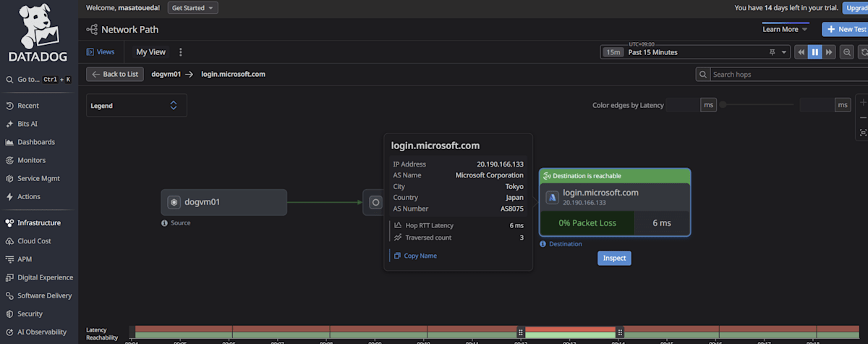
Task: Select the login.microsoft.com destination card
Action: click(615, 202)
